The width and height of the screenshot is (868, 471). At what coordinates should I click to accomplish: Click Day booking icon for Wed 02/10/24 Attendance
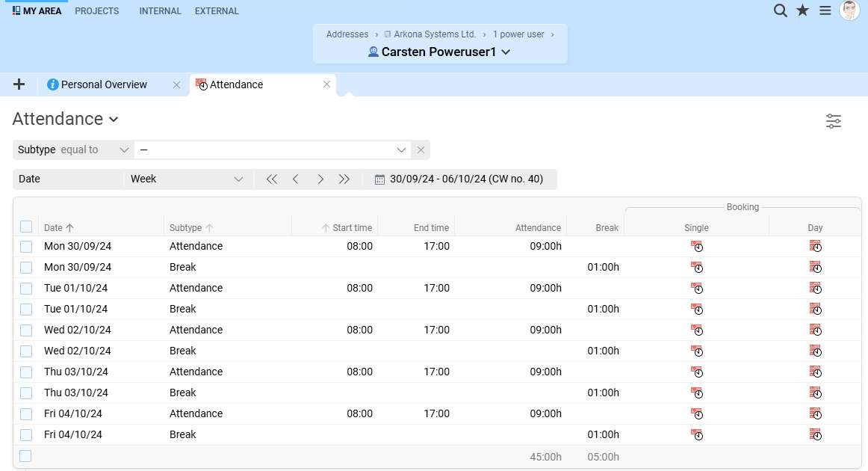pos(816,330)
